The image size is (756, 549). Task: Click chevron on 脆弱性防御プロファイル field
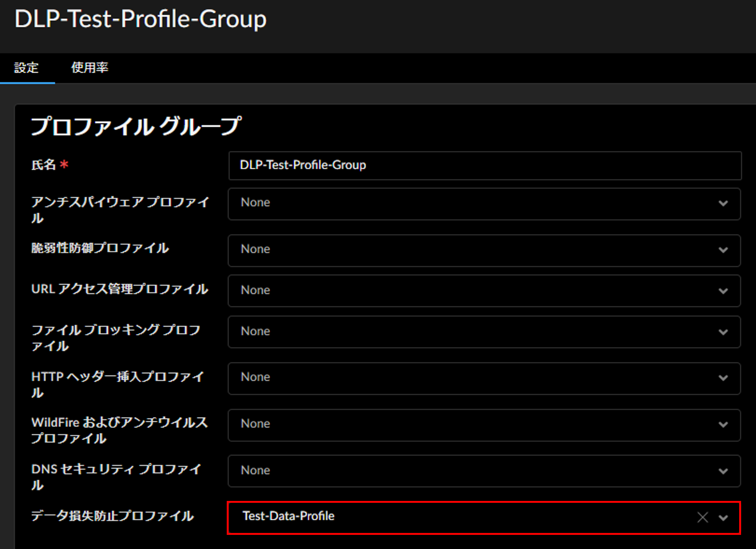click(x=723, y=250)
